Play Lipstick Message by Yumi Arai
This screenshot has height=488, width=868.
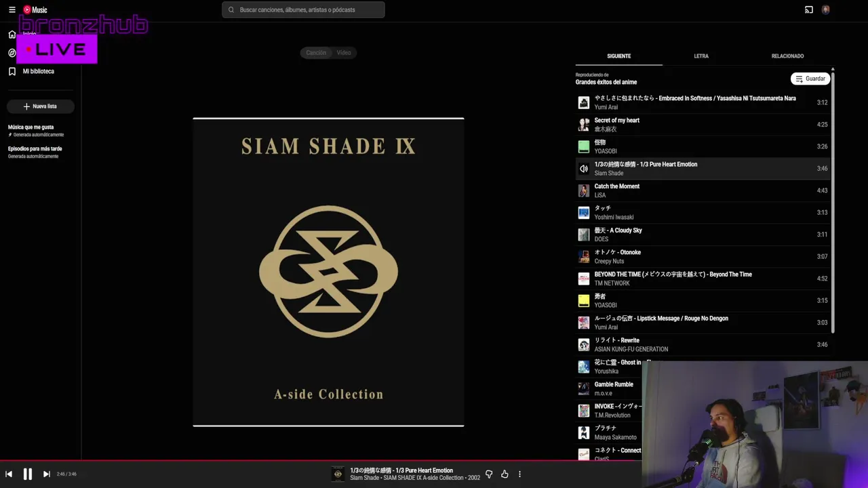point(703,323)
